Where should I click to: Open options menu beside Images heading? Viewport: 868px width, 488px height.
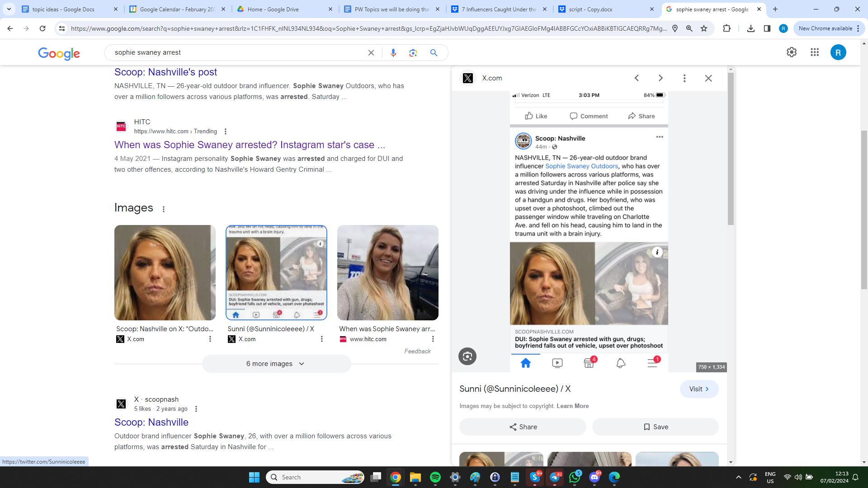(x=164, y=209)
